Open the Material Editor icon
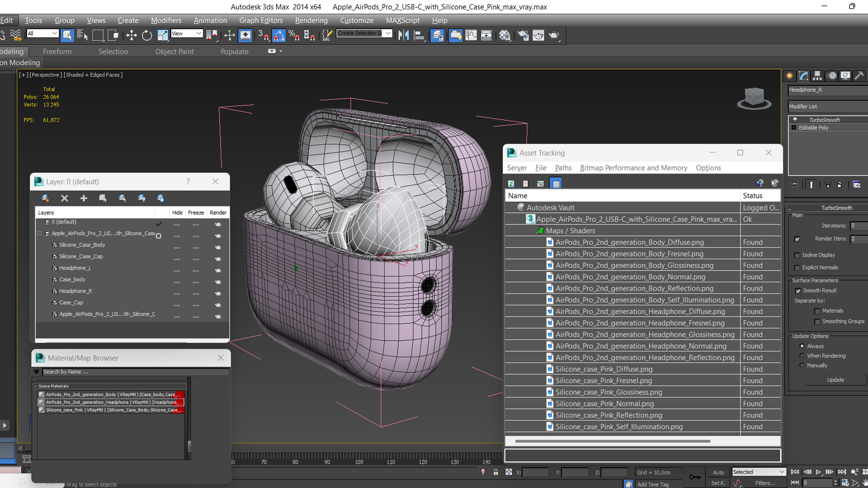The width and height of the screenshot is (868, 488). 505,35
